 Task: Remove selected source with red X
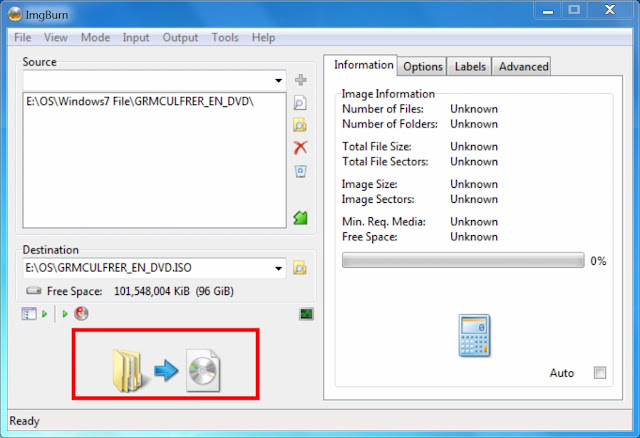(x=300, y=147)
